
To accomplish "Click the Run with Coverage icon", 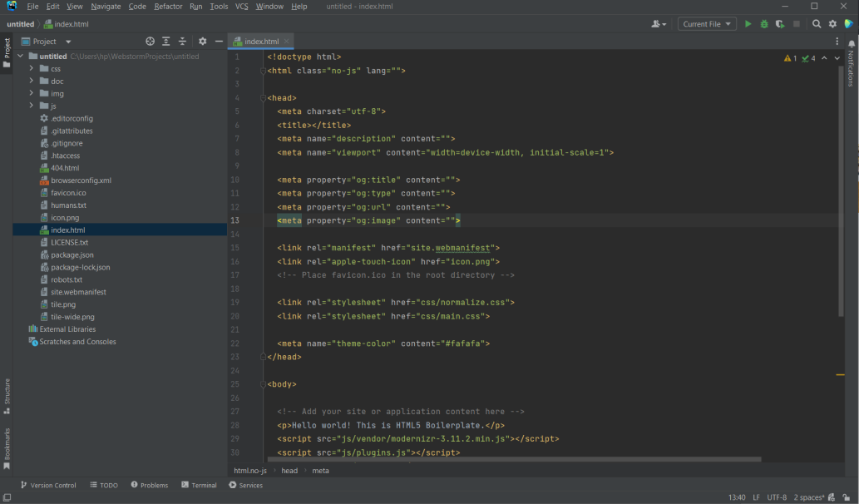I will click(779, 24).
